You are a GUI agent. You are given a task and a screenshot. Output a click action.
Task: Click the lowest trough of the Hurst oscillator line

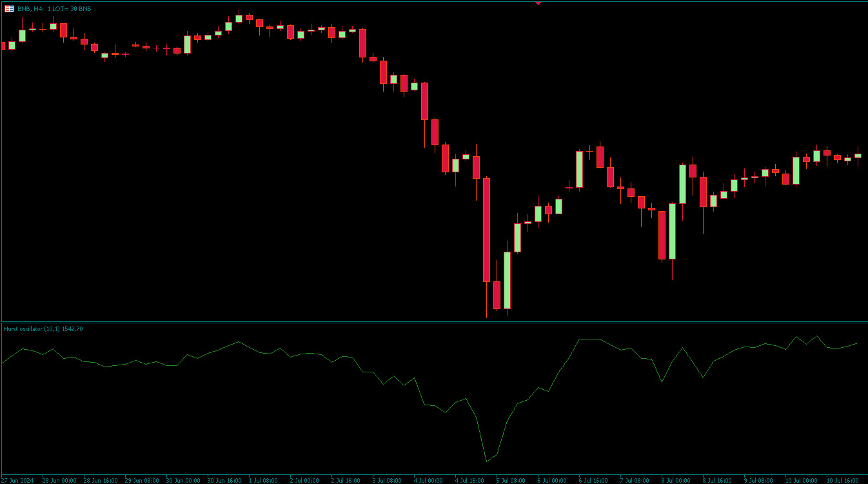pos(486,461)
